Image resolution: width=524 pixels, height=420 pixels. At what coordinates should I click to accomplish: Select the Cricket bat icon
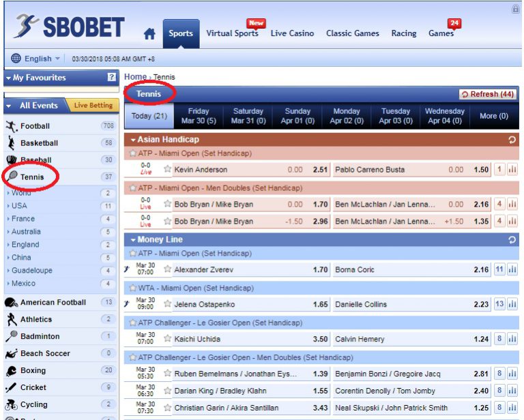click(x=11, y=388)
